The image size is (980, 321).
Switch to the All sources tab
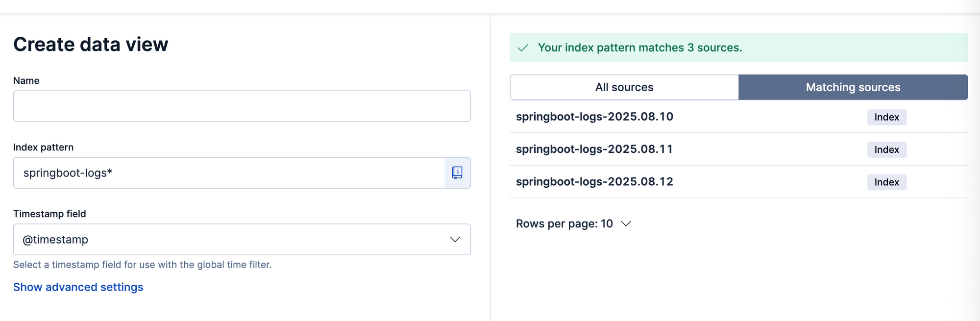click(624, 87)
